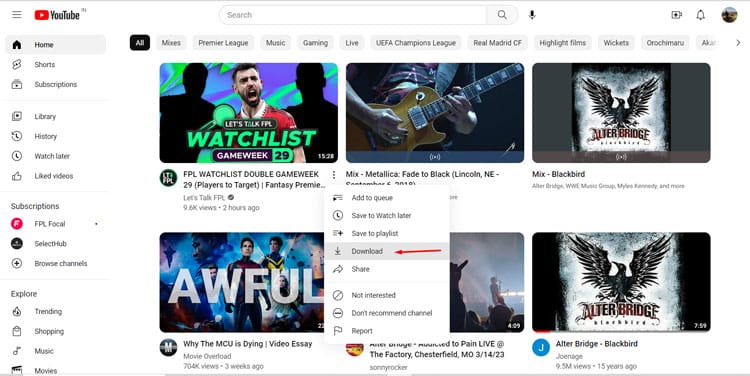Select Real Madrid CF chip
This screenshot has width=750, height=376.
[x=497, y=43]
